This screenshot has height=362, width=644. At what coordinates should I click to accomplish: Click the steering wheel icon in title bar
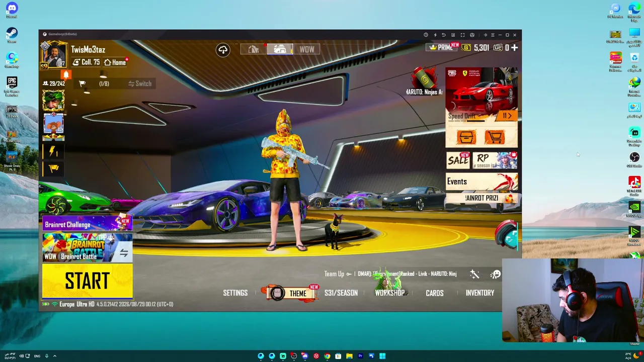(x=472, y=35)
